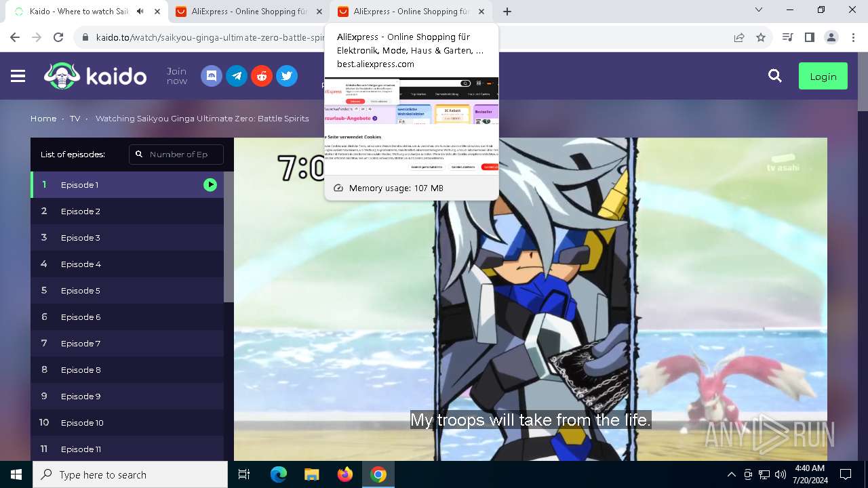Go back in Chrome
The image size is (868, 488).
15,37
